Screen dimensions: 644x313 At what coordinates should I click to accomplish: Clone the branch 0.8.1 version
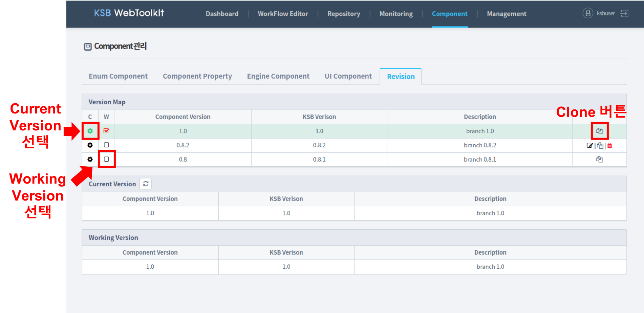[x=599, y=159]
